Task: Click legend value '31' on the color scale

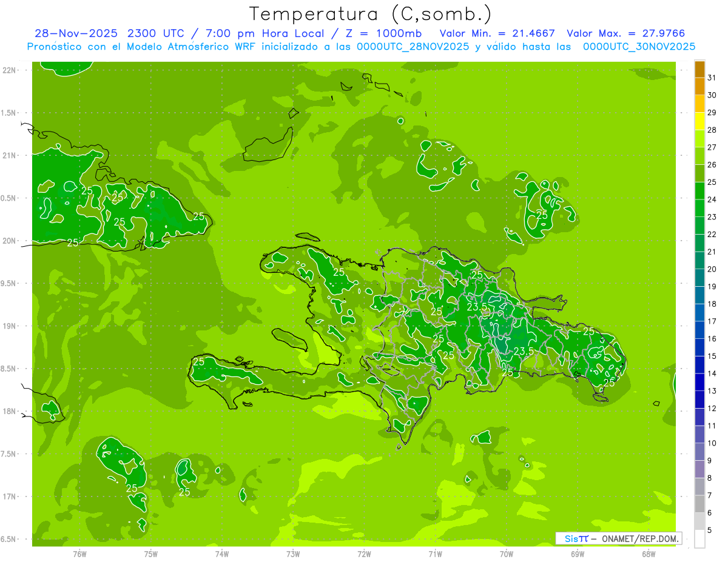Action: [712, 78]
